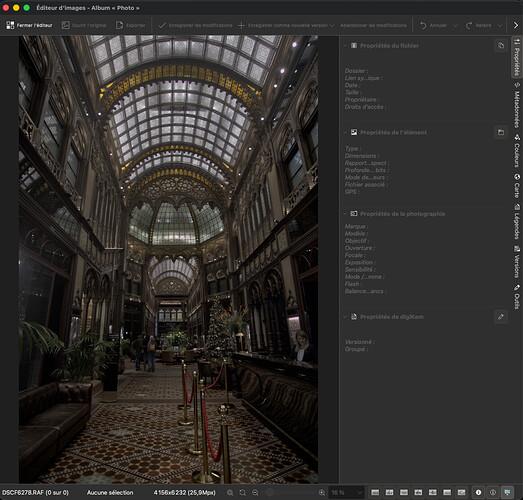Viewport: 523px width, 500px height.
Task: Collapse the Propriétés de l'élément section
Action: tap(345, 132)
